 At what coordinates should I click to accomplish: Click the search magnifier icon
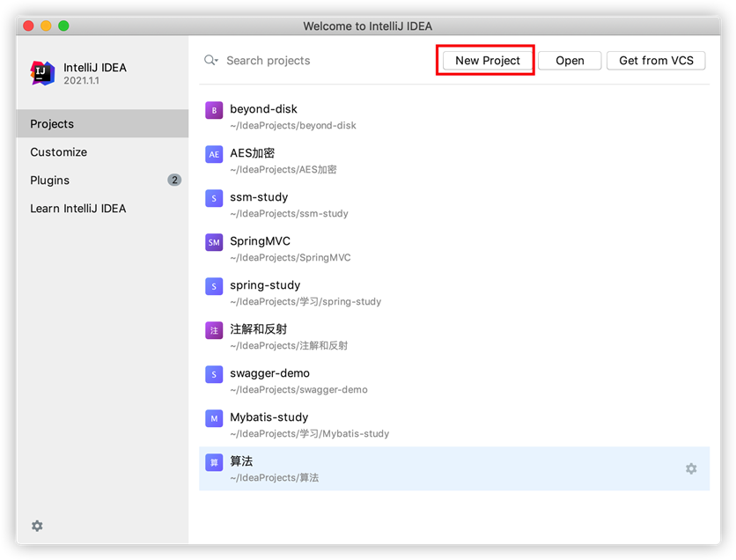[210, 61]
